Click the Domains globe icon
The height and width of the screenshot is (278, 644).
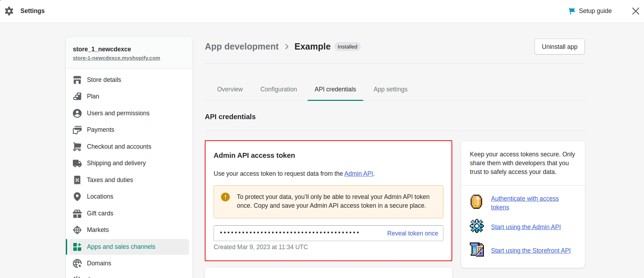(x=77, y=263)
